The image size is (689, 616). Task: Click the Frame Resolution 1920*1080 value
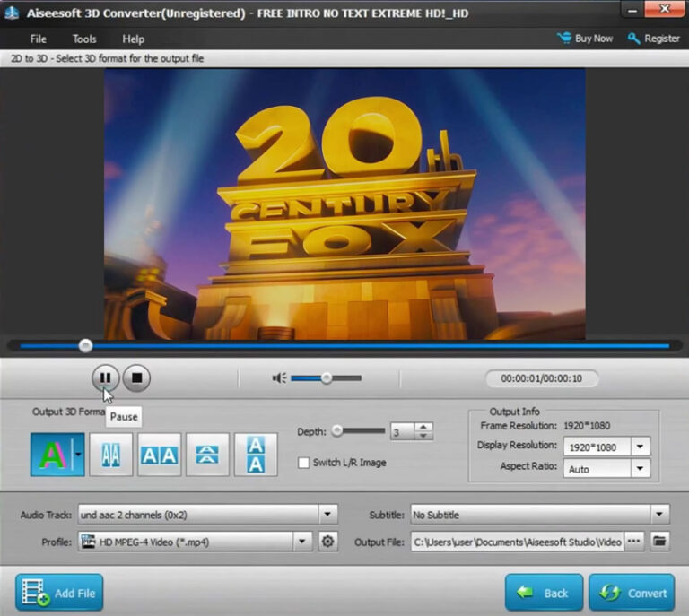587,425
